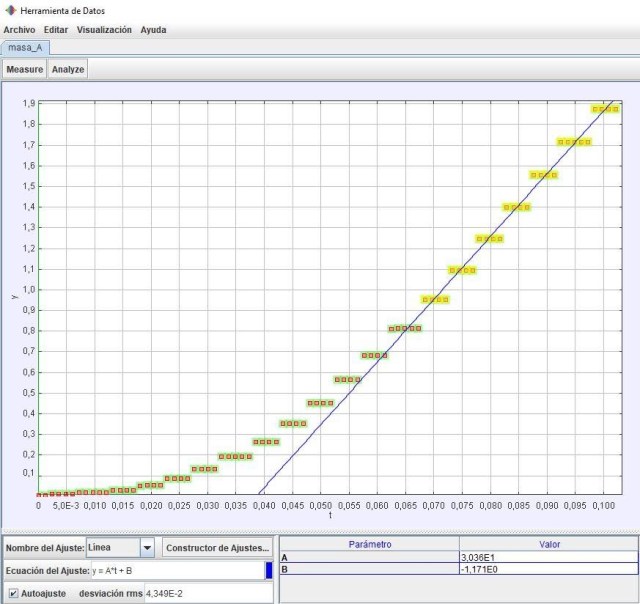Screen dimensions: 640x604
Task: Click the Herramienta de Datos app icon
Action: 10,10
